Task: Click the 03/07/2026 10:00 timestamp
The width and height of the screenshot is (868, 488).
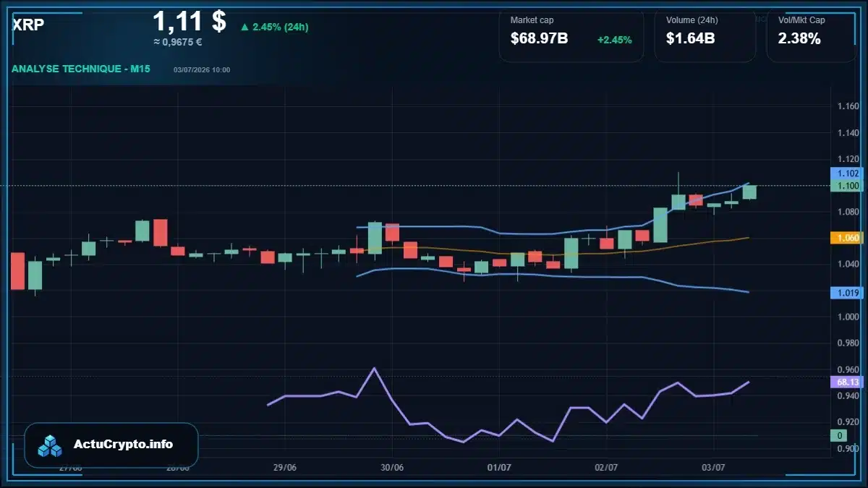Action: click(x=202, y=69)
